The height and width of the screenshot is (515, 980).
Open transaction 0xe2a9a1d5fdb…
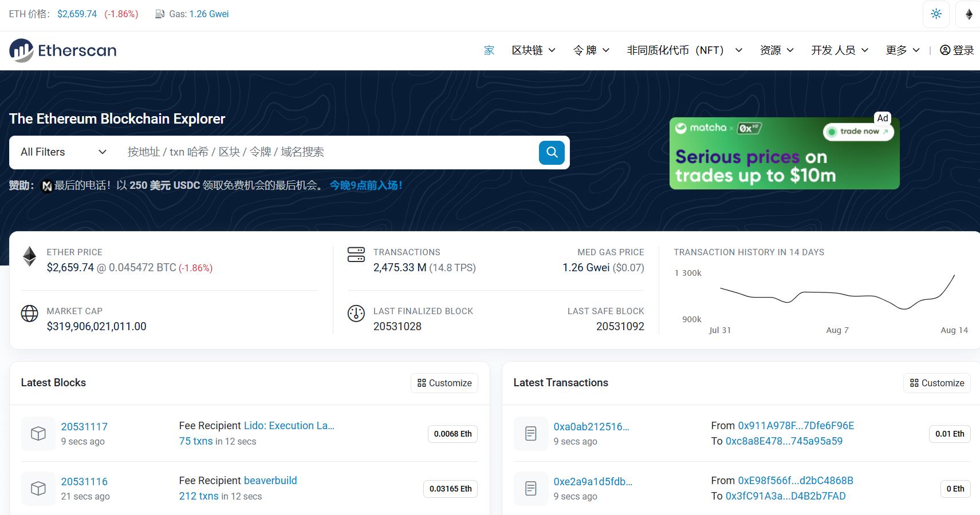tap(593, 481)
